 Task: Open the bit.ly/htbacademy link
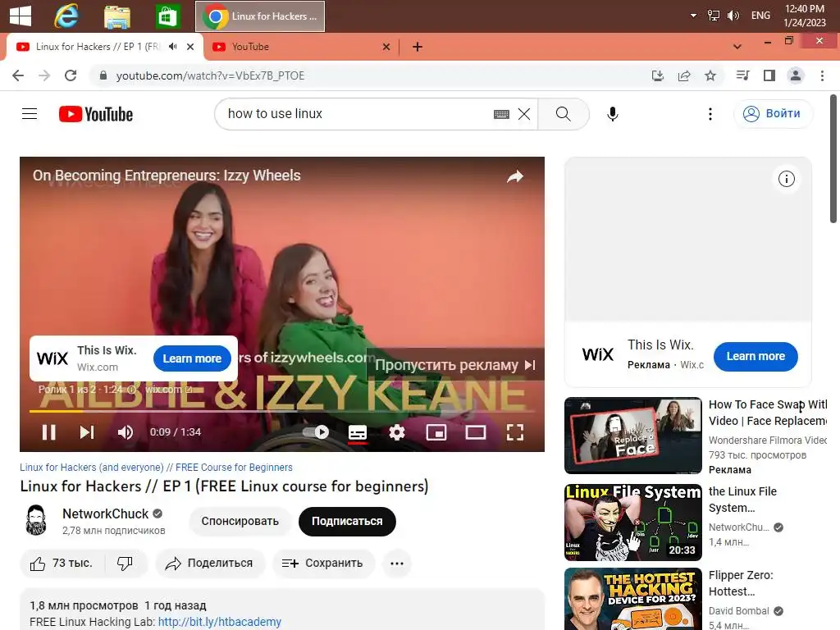click(220, 622)
